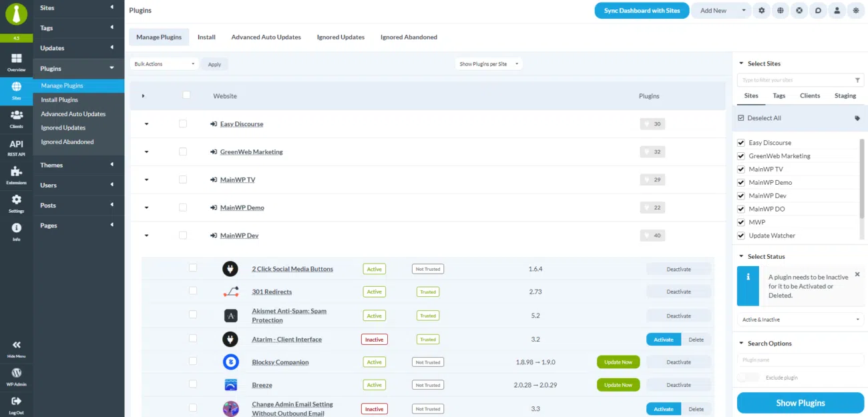Collapse the Select Sites panel
Viewport: 868px width, 417px height.
740,63
